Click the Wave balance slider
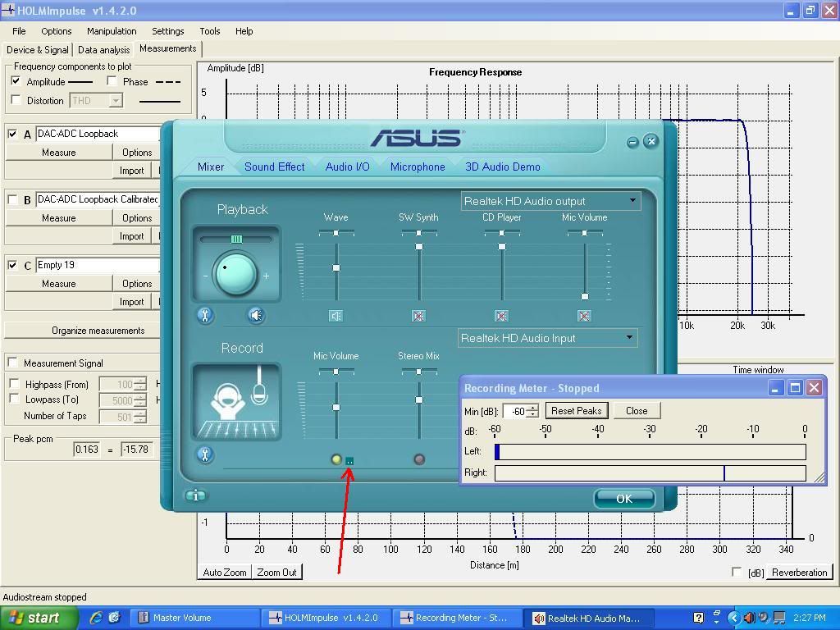This screenshot has height=630, width=840. 336,233
